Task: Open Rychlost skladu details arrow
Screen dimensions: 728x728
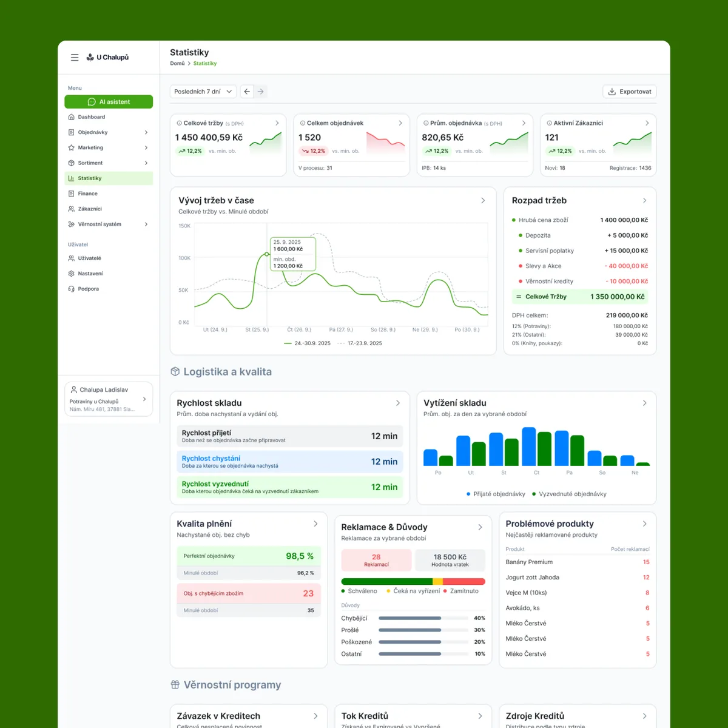Action: tap(398, 403)
